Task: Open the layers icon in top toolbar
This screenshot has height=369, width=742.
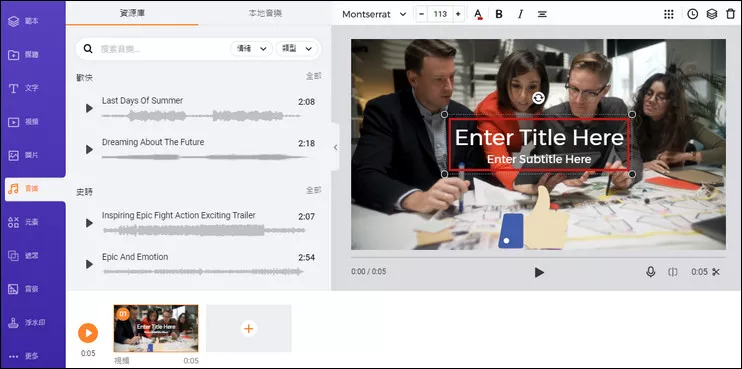Action: coord(712,14)
